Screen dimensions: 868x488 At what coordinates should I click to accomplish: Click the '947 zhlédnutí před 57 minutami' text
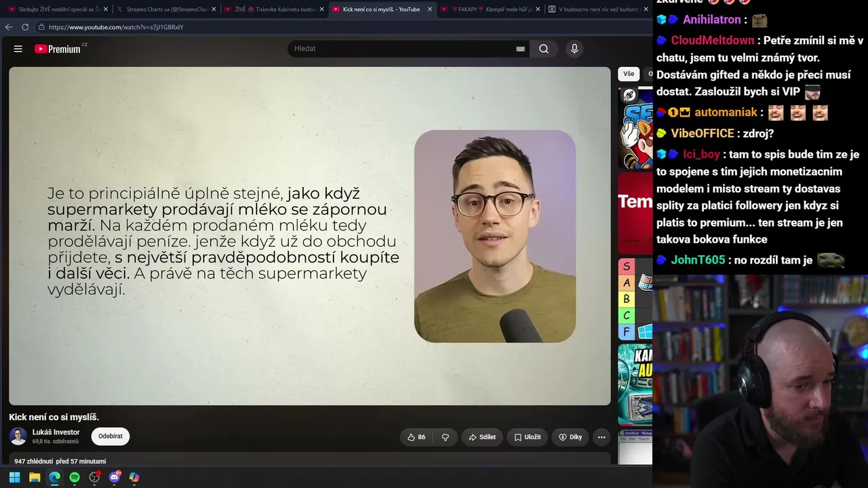[60, 462]
